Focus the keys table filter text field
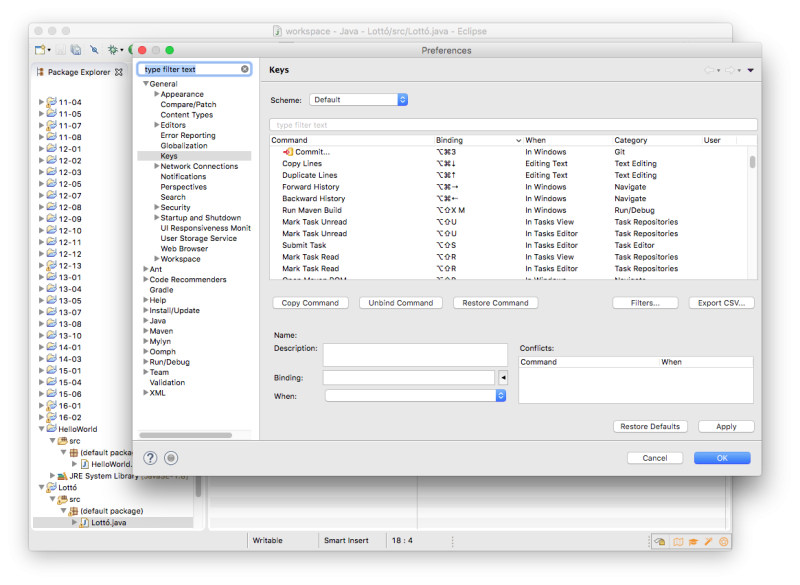Screen dimensions: 800x585 tap(513, 125)
